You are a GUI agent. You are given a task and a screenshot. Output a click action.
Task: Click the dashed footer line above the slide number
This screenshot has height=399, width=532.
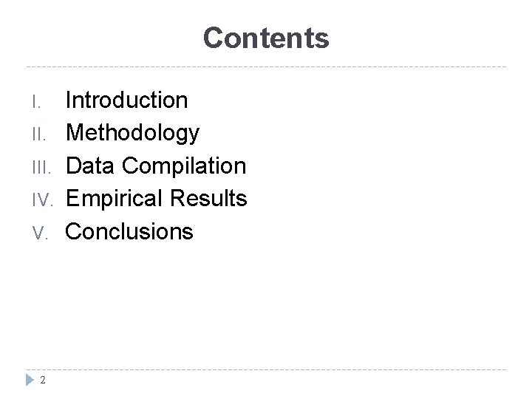pos(266,369)
